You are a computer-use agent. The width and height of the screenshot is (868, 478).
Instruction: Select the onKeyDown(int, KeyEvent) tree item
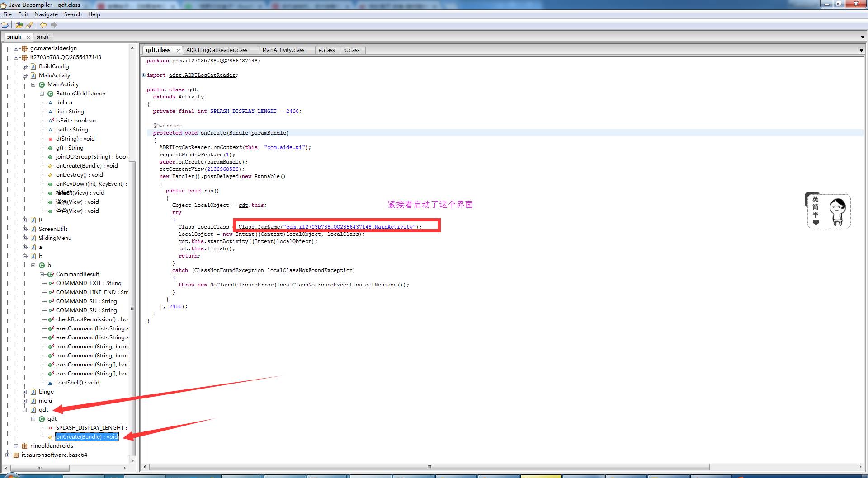tap(91, 184)
